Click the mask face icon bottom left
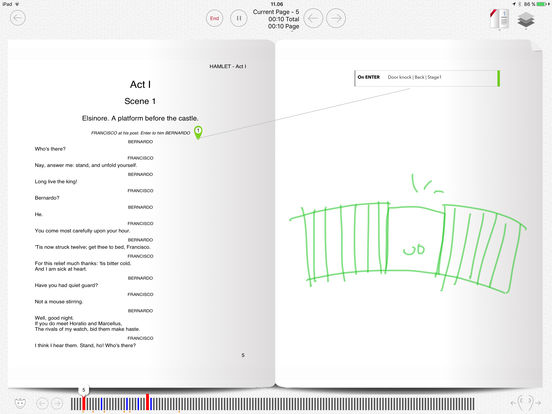The height and width of the screenshot is (414, 552). pyautogui.click(x=21, y=402)
